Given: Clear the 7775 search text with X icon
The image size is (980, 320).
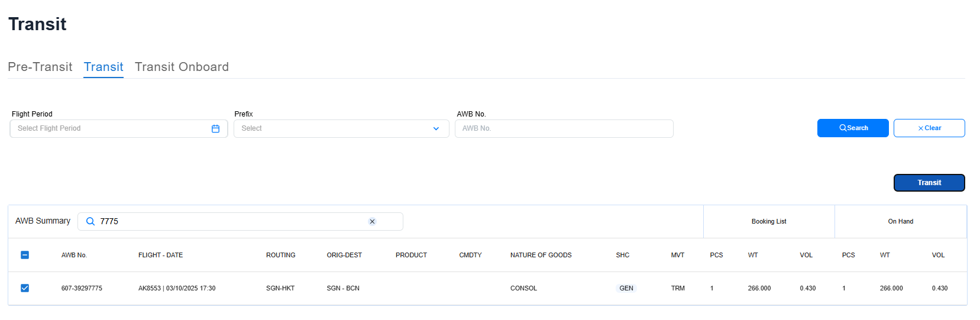Looking at the screenshot, I should click(x=372, y=221).
